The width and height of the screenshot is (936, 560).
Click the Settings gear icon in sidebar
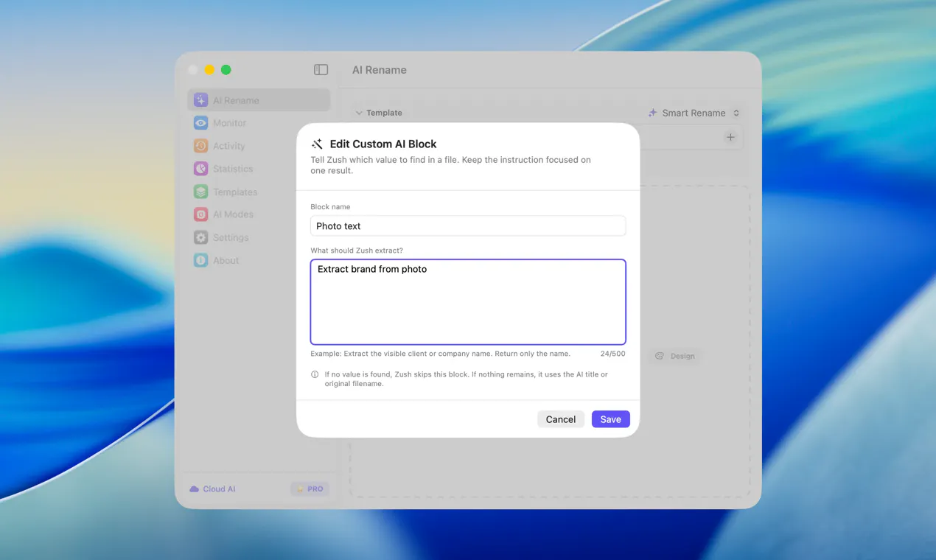(200, 237)
